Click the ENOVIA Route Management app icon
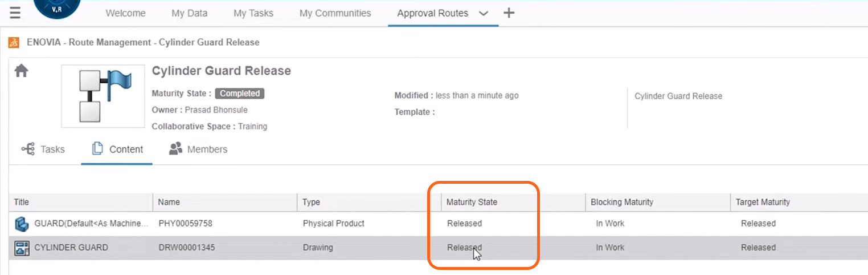Viewport: 868px width, 275px height. tap(14, 42)
